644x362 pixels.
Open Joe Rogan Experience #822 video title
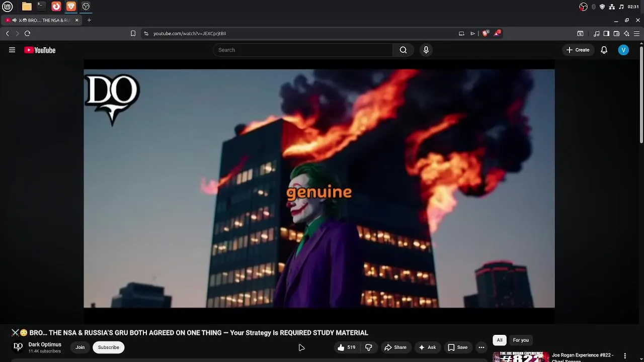583,357
